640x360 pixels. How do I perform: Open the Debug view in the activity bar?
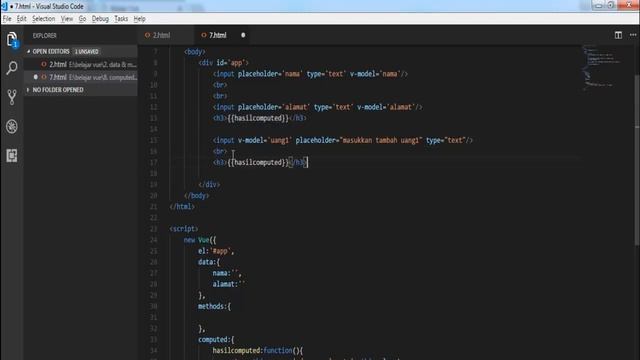coord(12,127)
